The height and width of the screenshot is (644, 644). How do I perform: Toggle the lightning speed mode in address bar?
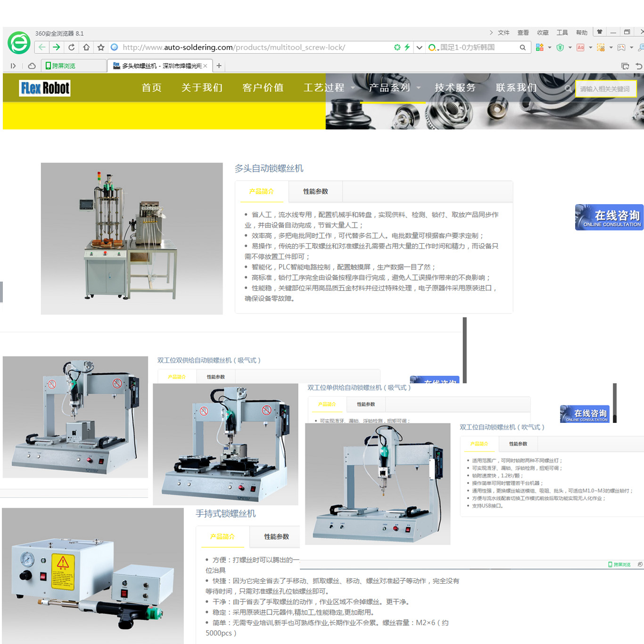coord(406,47)
